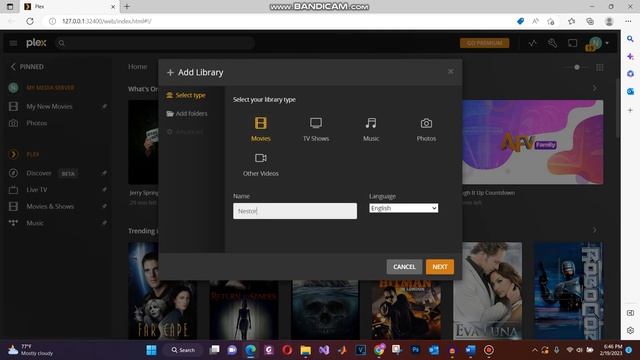640x360 pixels.
Task: Choose TV Shows library type
Action: [316, 129]
